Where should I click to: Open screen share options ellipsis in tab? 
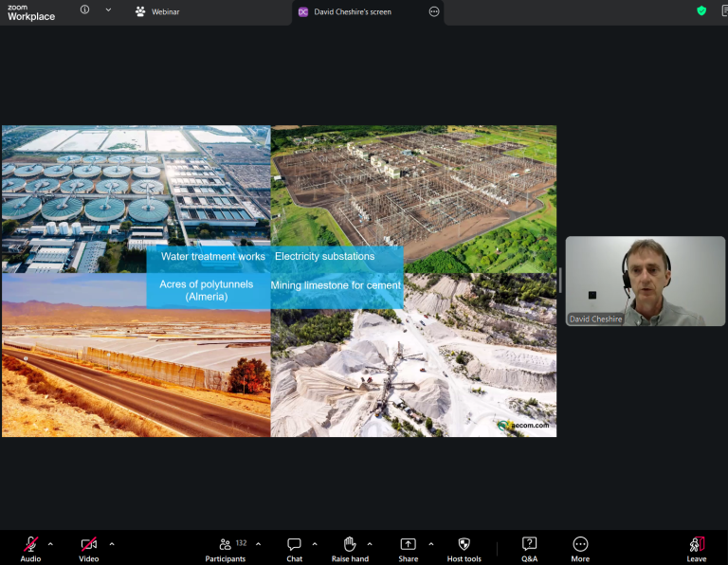pyautogui.click(x=434, y=12)
